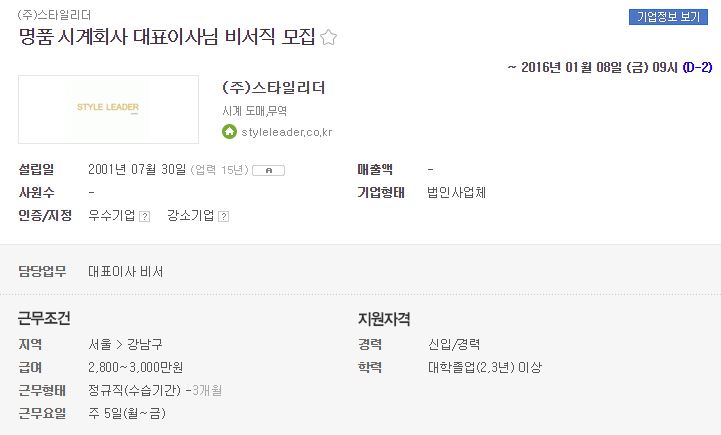Click the 강소기업 certification label
721x435 pixels.
tap(191, 215)
